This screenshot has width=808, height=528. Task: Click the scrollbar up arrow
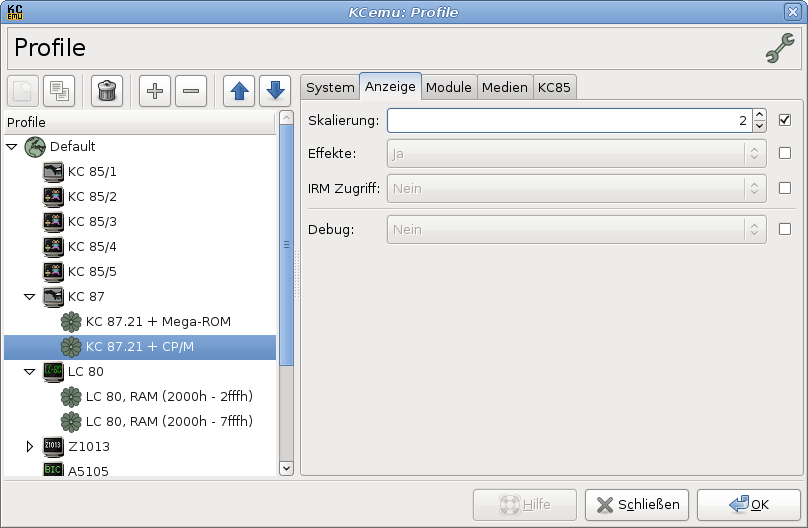point(286,117)
